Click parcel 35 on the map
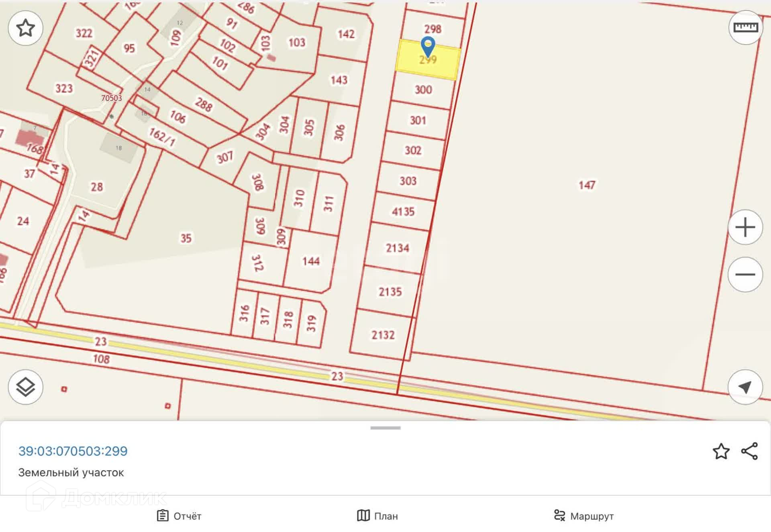 coord(186,238)
